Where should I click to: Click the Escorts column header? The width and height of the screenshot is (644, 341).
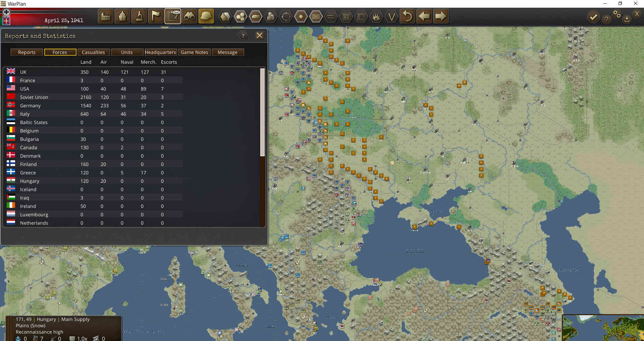pos(169,62)
